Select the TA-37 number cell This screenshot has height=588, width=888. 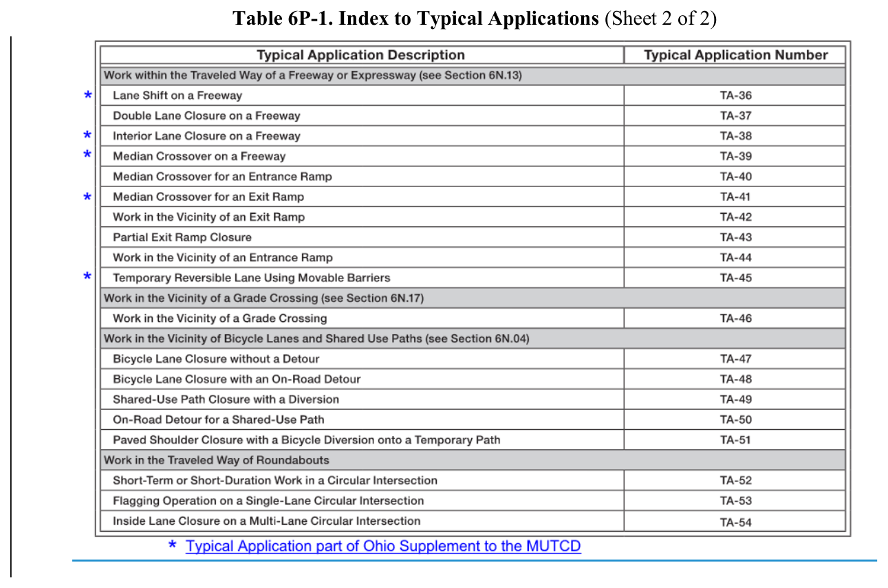pos(735,116)
